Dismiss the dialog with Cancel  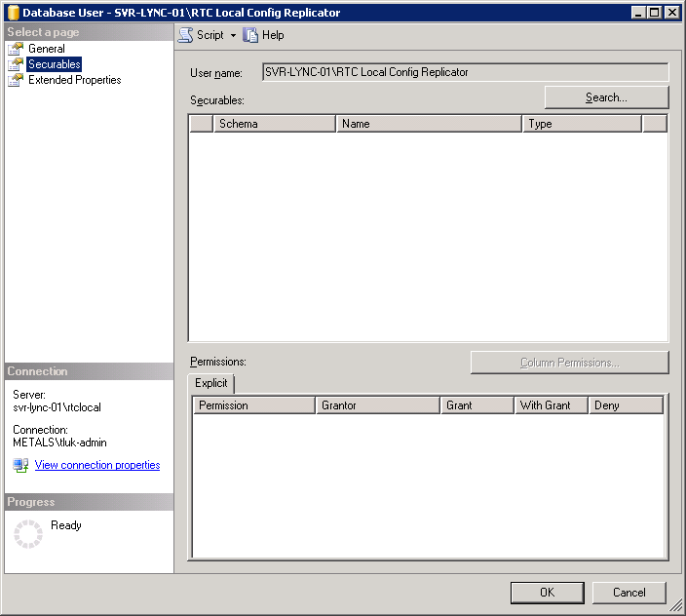tap(629, 593)
